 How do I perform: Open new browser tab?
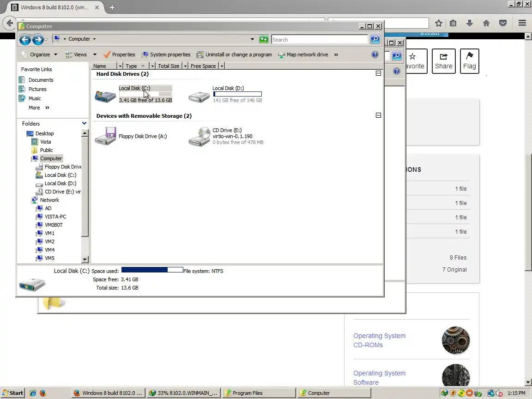(112, 7)
